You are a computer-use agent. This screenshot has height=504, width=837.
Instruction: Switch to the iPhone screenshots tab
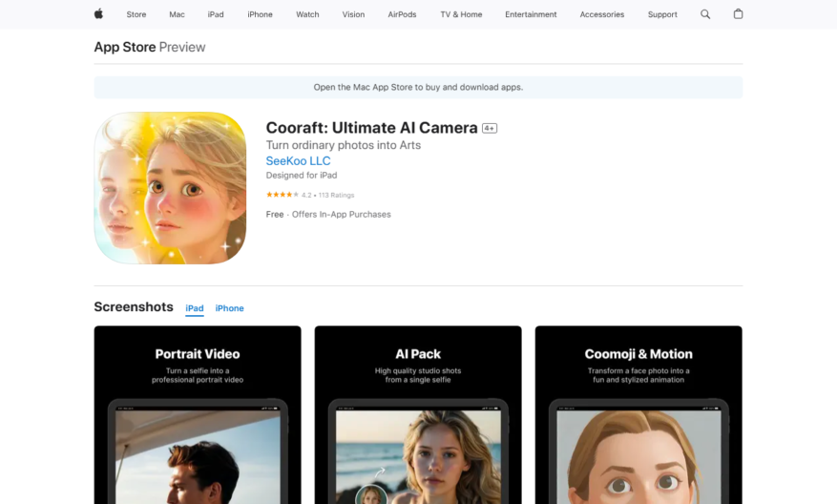pyautogui.click(x=230, y=308)
